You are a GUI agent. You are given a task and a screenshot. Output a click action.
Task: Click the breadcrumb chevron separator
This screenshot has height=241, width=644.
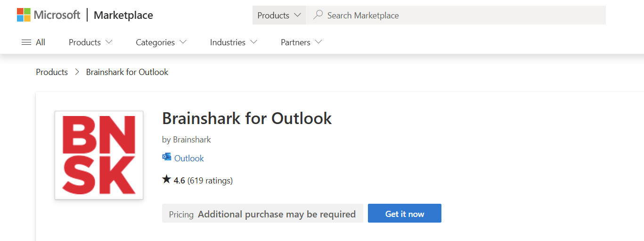click(77, 72)
